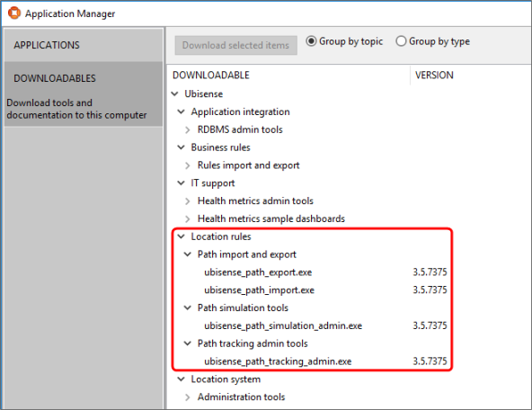532x410 pixels.
Task: Click the Location system label
Action: 226,379
